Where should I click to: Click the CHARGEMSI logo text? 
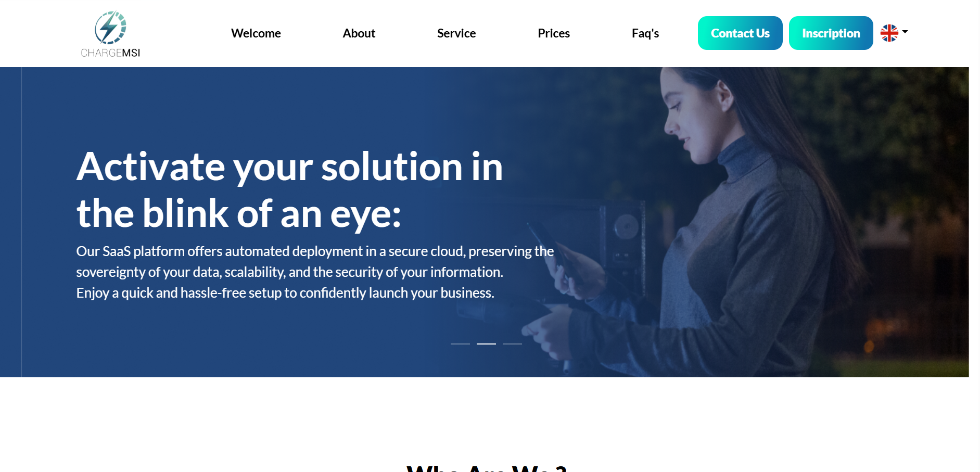coord(110,53)
